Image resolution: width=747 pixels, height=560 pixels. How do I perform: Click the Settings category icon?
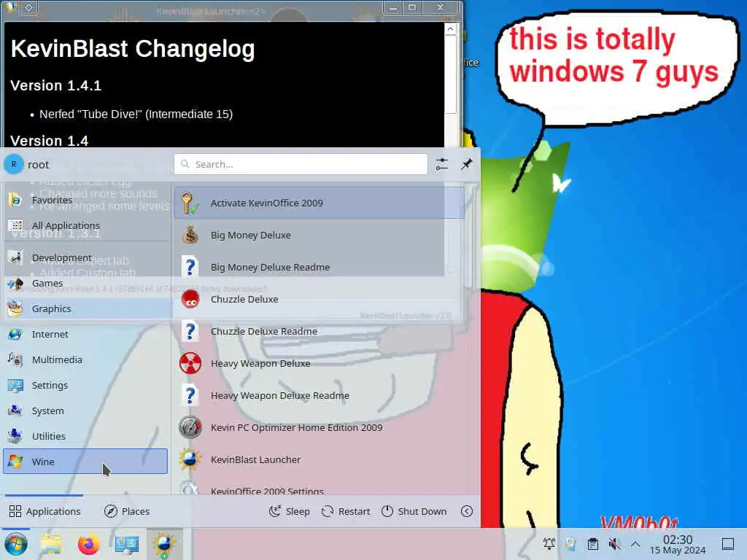coord(15,385)
